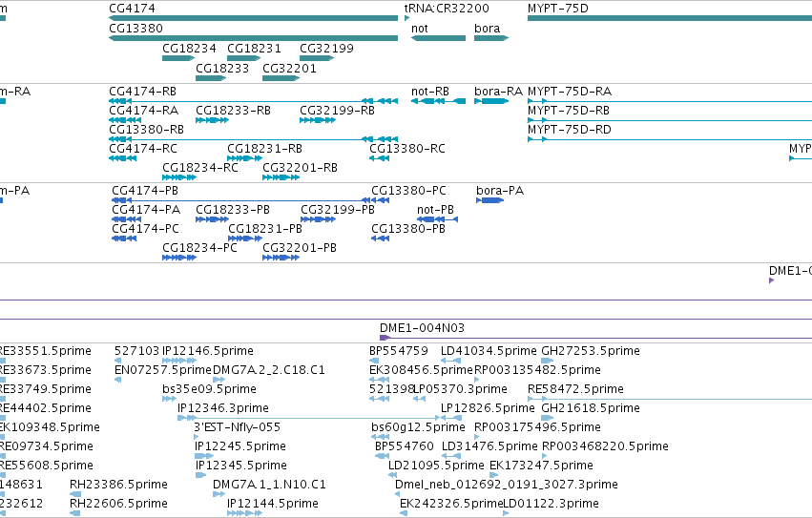Click the 3'EST-Nfly-055 feature
812x518 pixels.
(x=196, y=437)
